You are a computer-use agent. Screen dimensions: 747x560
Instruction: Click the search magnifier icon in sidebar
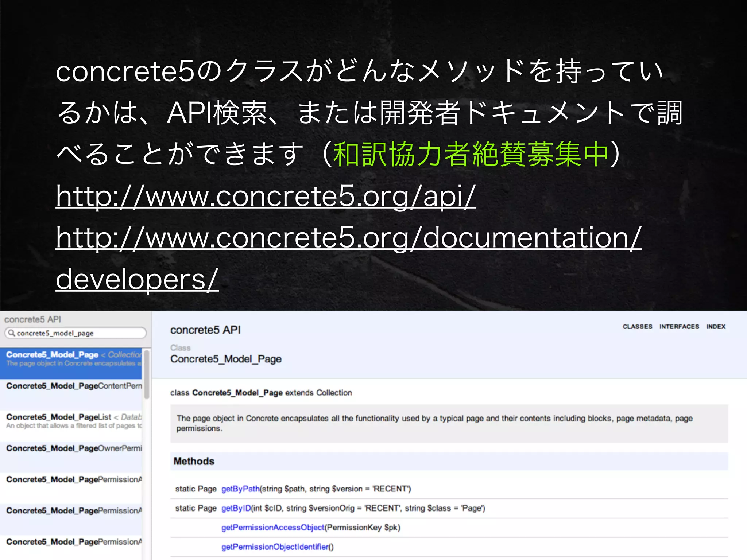coord(12,333)
